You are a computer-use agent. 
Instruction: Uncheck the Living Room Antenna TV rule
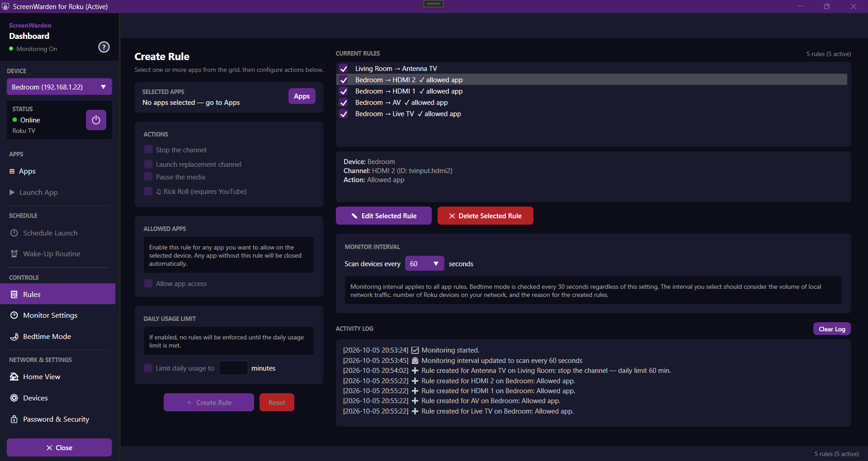coord(344,69)
